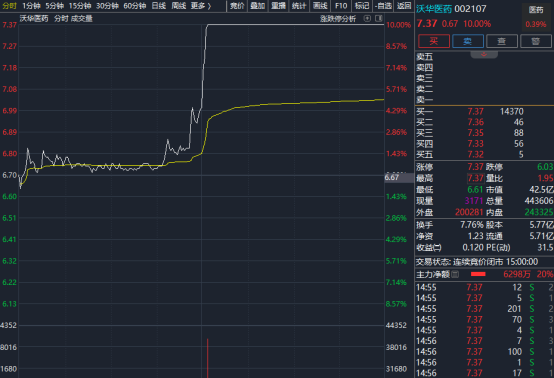Click the 重播 replay button
Viewport: 554px width, 378px height.
coord(278,6)
